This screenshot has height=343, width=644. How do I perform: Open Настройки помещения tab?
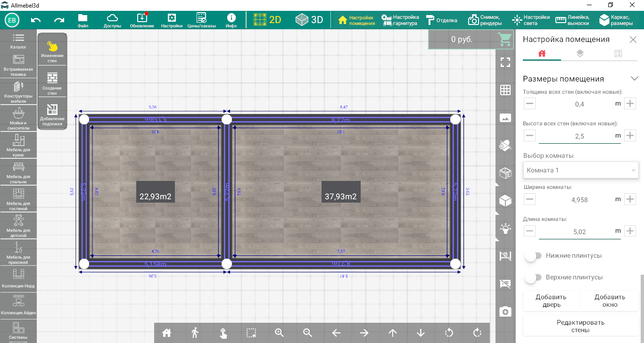point(357,20)
